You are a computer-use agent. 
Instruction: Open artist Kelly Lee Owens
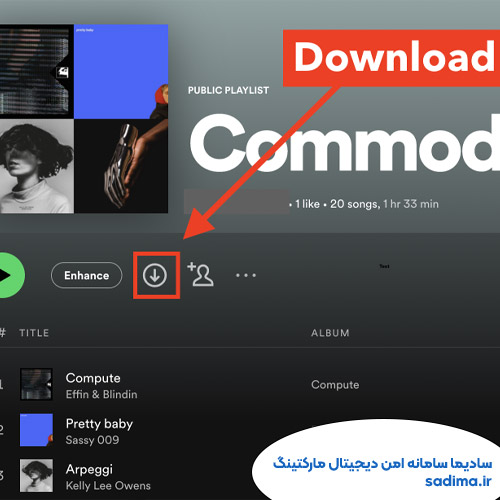pyautogui.click(x=108, y=486)
